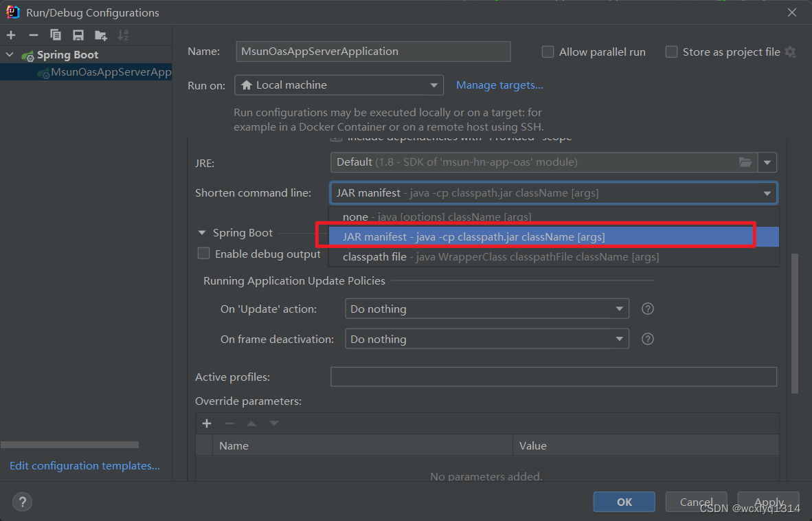Viewport: 812px width, 521px height.
Task: Add a new configuration with plus icon
Action: coord(11,35)
